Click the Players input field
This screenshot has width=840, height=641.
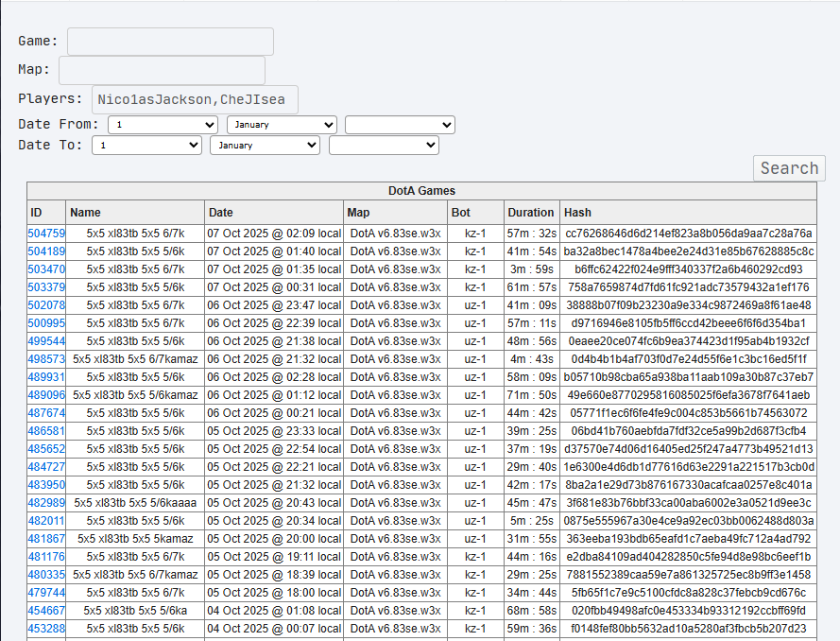195,99
